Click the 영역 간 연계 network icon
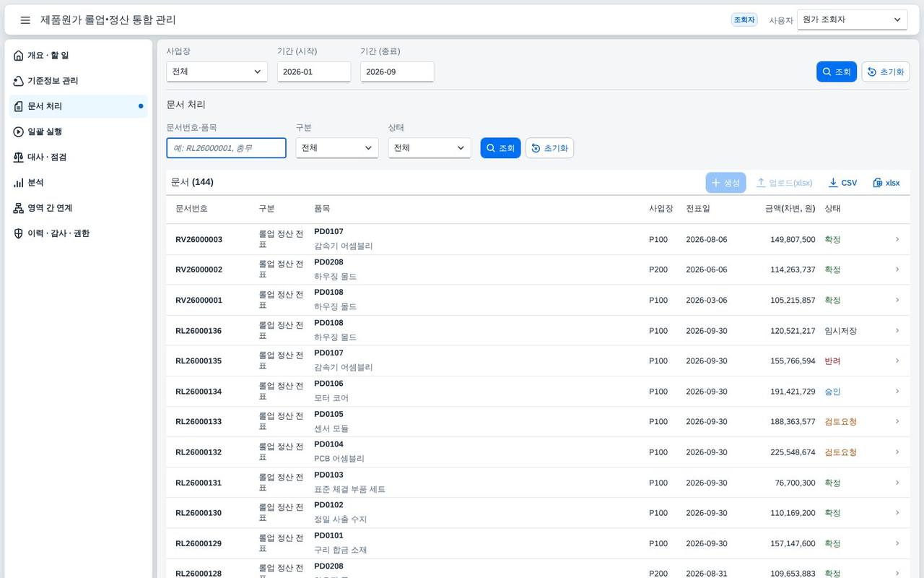 coord(19,208)
